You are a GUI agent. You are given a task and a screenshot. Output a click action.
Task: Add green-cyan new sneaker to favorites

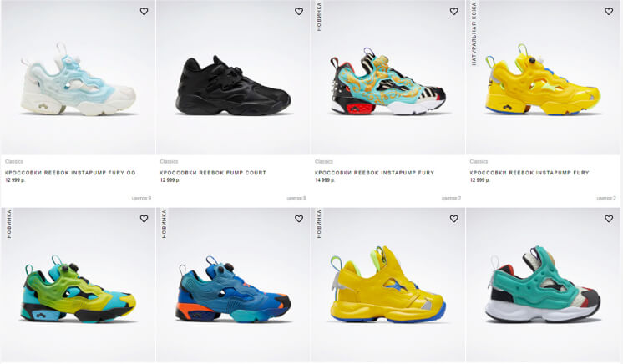[144, 219]
